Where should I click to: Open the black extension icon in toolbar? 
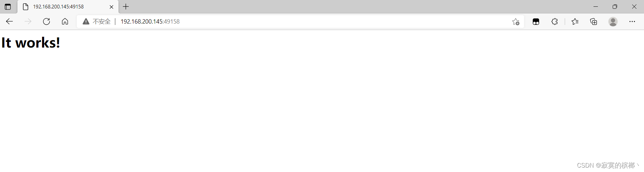[x=536, y=22]
